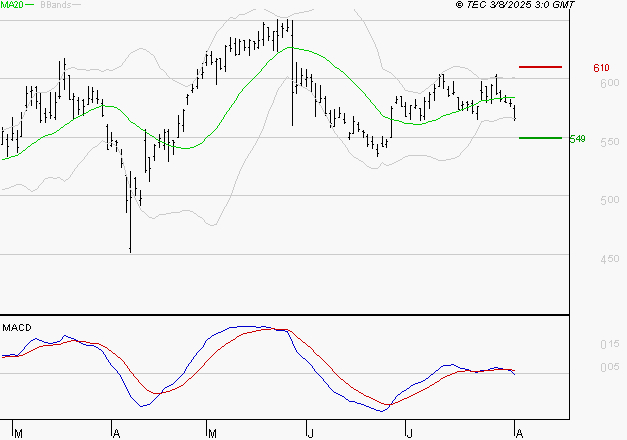Click the MACD panel title
The width and height of the screenshot is (627, 440).
click(x=17, y=328)
